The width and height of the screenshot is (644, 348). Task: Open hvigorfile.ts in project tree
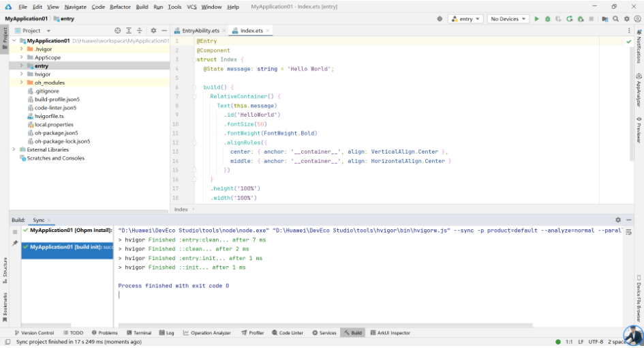(49, 116)
